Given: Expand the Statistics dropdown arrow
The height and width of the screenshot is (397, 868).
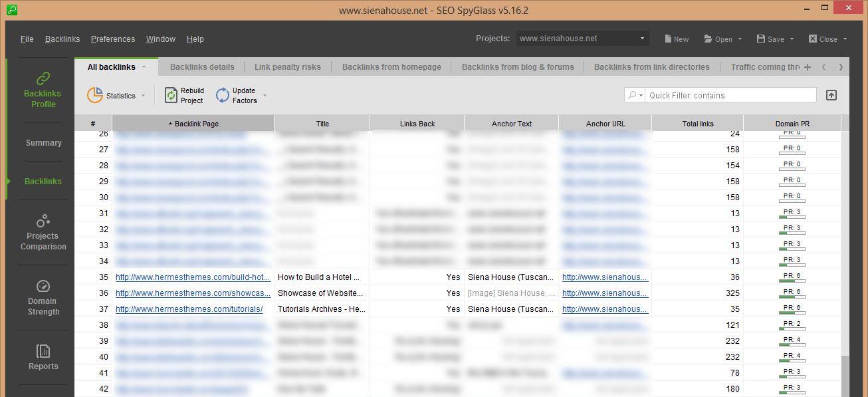Looking at the screenshot, I should tap(143, 96).
